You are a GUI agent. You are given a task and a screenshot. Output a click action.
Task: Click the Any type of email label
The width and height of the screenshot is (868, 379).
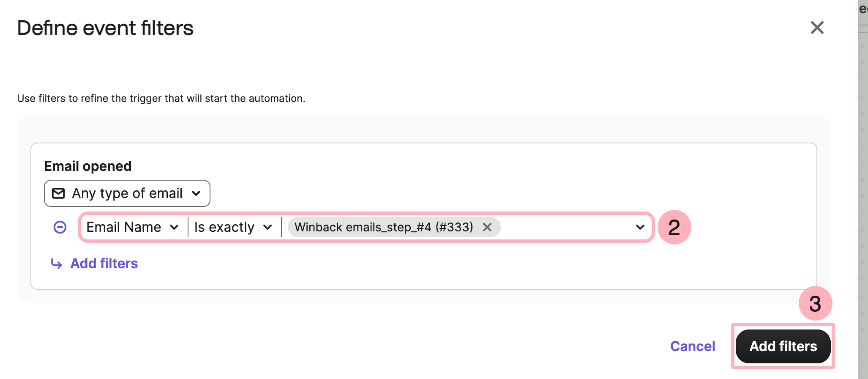coord(127,193)
